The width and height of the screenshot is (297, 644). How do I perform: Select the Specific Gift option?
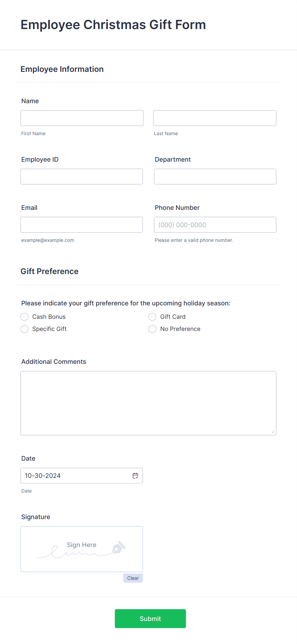(x=24, y=329)
